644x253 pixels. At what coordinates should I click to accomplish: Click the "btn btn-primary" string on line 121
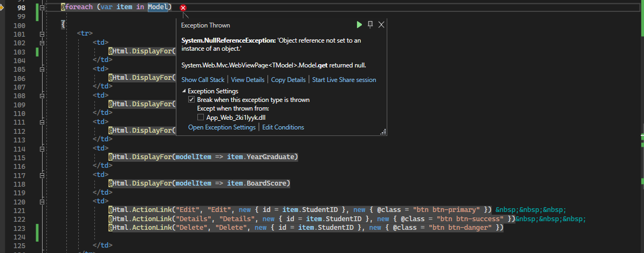coord(448,210)
